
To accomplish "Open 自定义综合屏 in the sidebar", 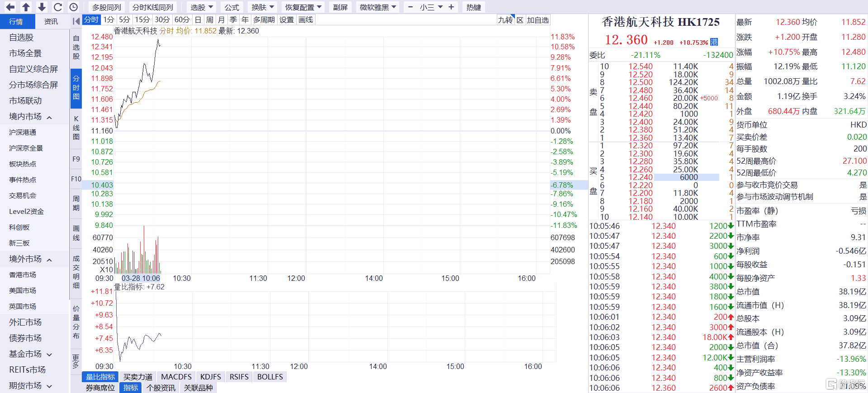I will click(34, 69).
